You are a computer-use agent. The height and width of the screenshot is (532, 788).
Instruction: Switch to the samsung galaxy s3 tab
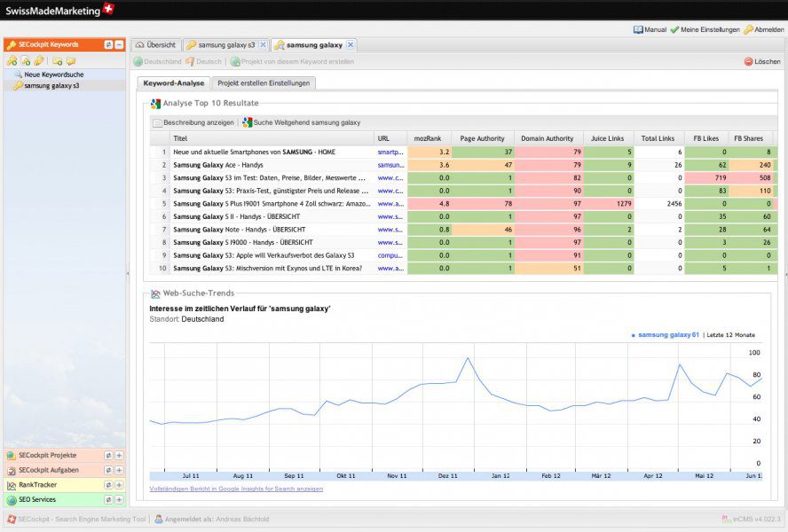pos(226,44)
